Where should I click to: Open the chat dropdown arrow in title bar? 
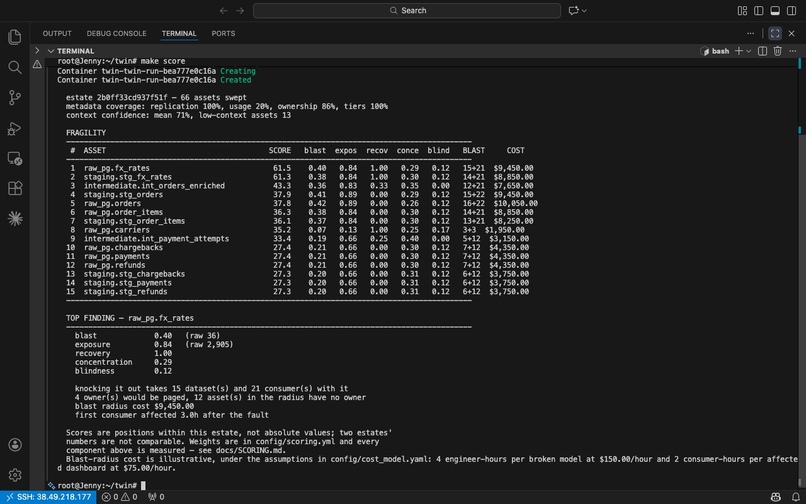click(x=584, y=10)
